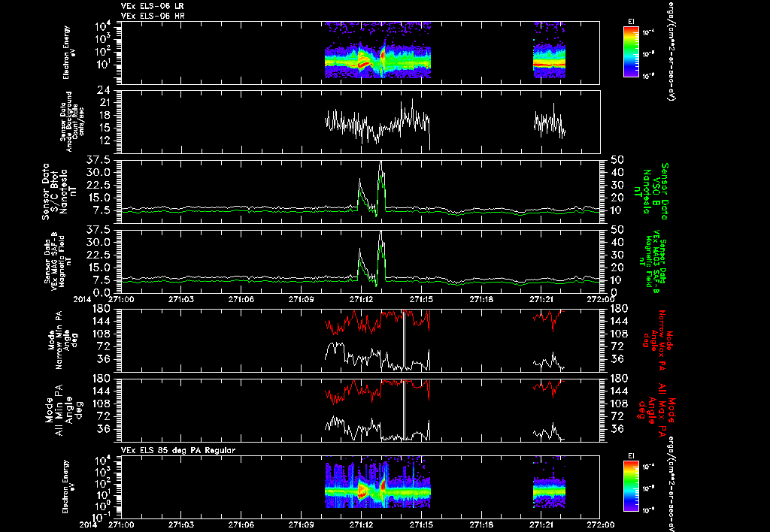Click "271:21" on the bottom time axis
The height and width of the screenshot is (532, 770).
tap(540, 524)
